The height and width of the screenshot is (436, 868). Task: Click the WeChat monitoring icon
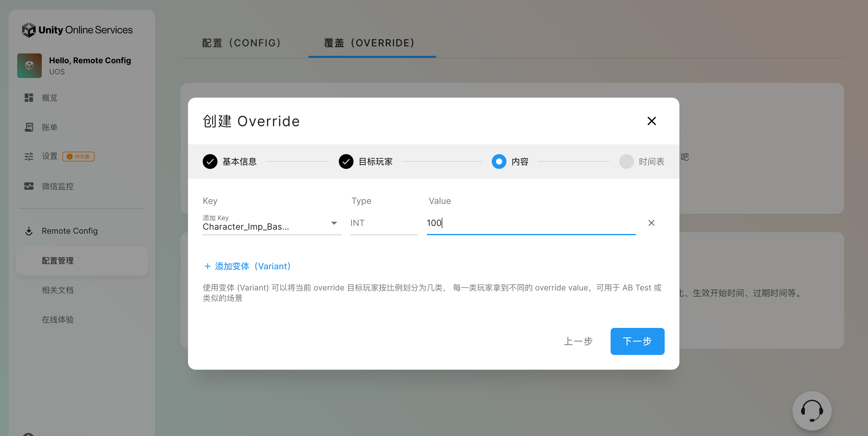(x=29, y=186)
